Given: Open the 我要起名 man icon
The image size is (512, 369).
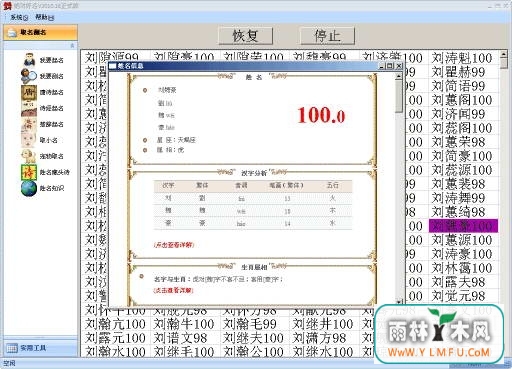Looking at the screenshot, I should [x=29, y=60].
